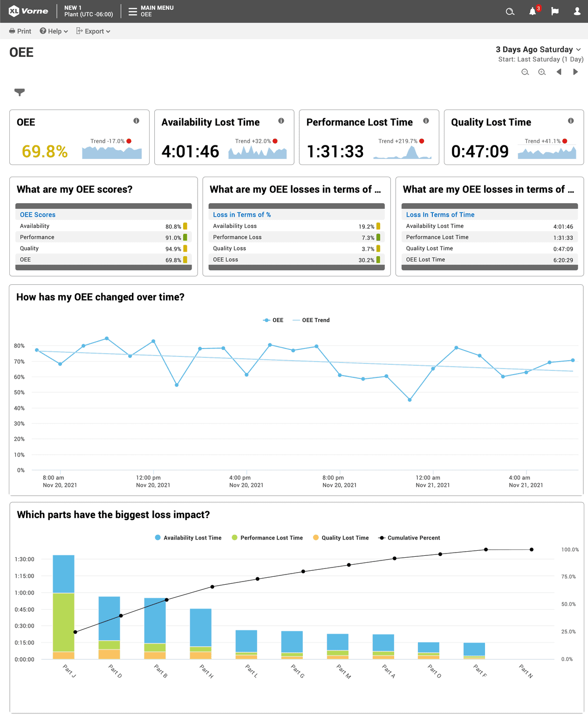This screenshot has height=718, width=588.
Task: Click the Availability 80.8% score bar
Action: point(185,226)
